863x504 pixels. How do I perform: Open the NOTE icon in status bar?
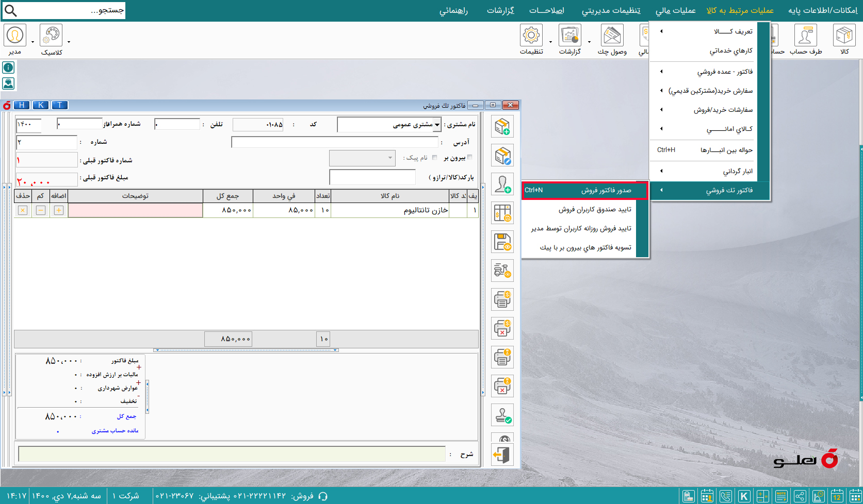click(781, 496)
